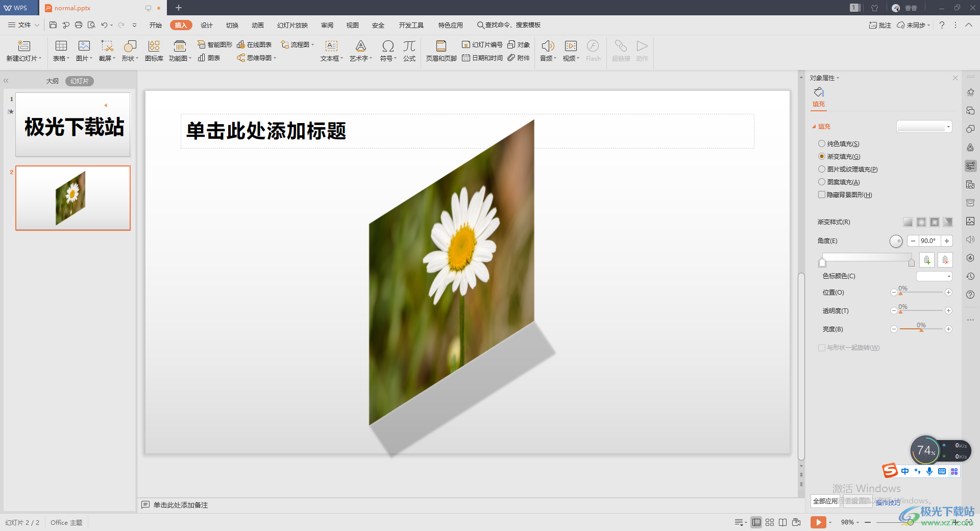Image resolution: width=980 pixels, height=531 pixels.
Task: Click the Save icon in quick toolbar
Action: tap(53, 25)
